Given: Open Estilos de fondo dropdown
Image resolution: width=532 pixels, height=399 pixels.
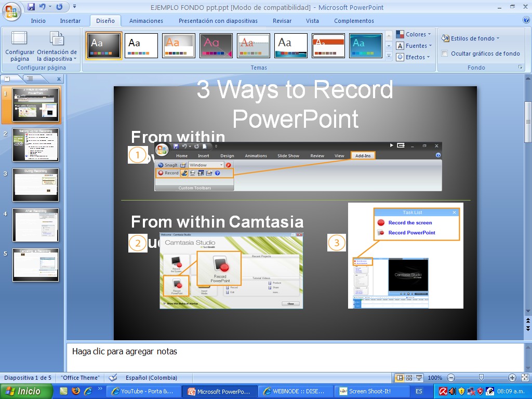Looking at the screenshot, I should pyautogui.click(x=470, y=38).
